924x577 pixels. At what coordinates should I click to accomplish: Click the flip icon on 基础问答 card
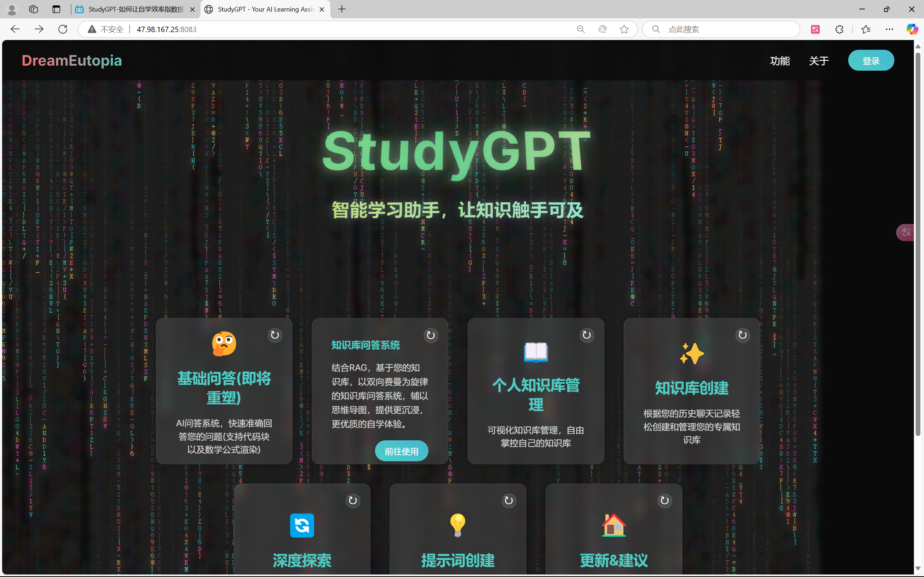[275, 335]
